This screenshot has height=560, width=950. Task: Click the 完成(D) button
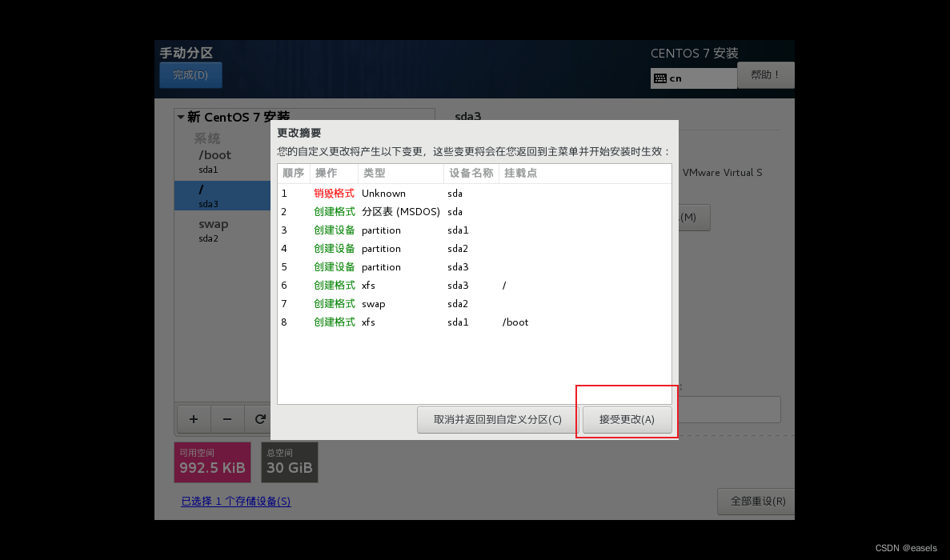click(190, 75)
